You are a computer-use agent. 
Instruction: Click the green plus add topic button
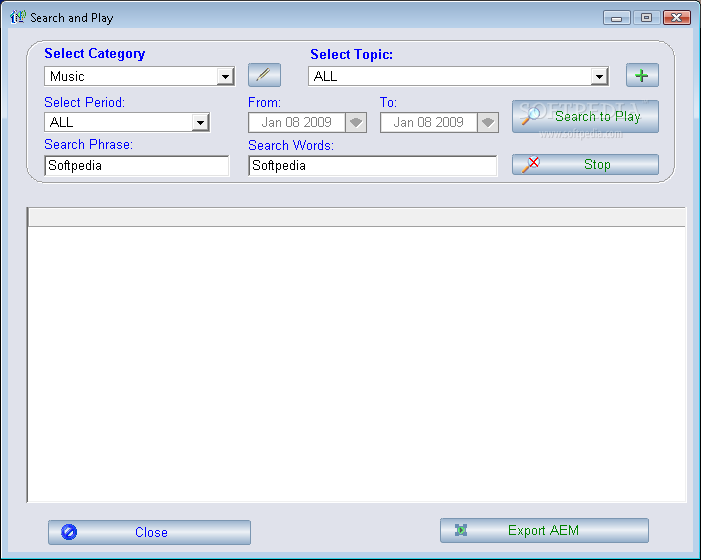[642, 75]
